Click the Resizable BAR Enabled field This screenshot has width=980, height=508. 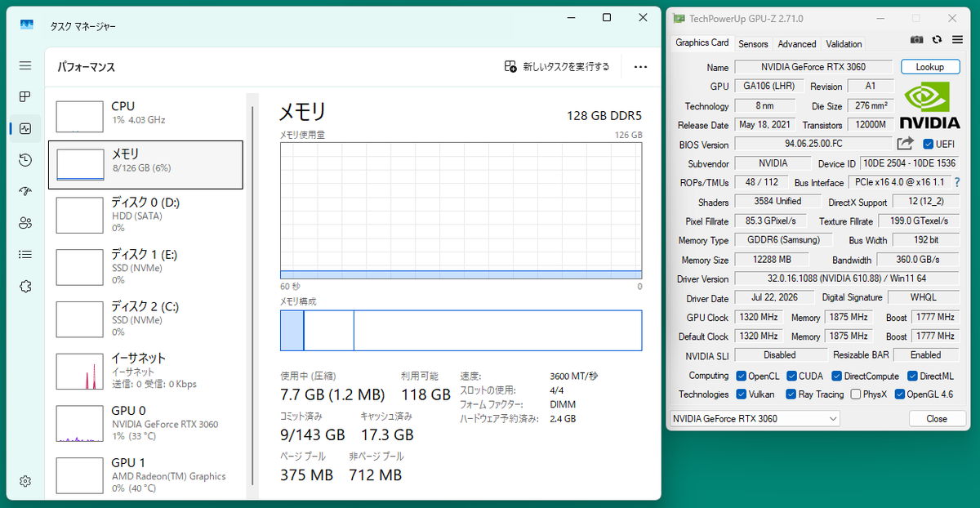coord(925,355)
